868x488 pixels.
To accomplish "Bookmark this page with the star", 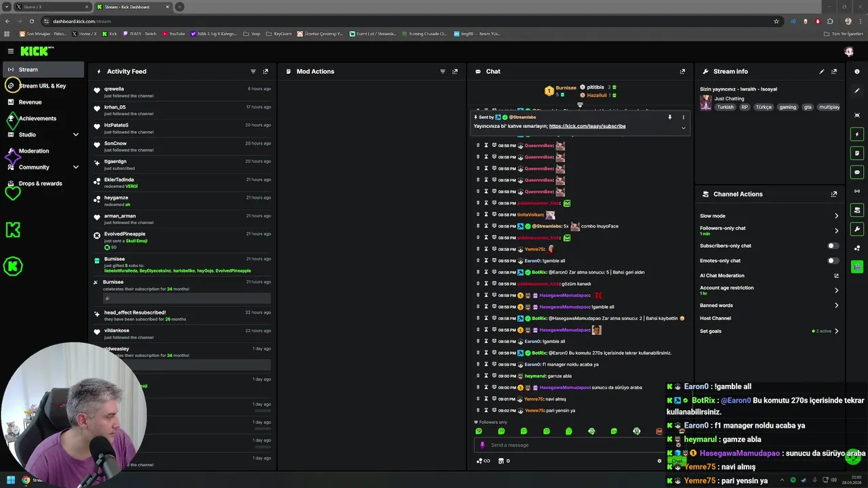I will click(776, 21).
